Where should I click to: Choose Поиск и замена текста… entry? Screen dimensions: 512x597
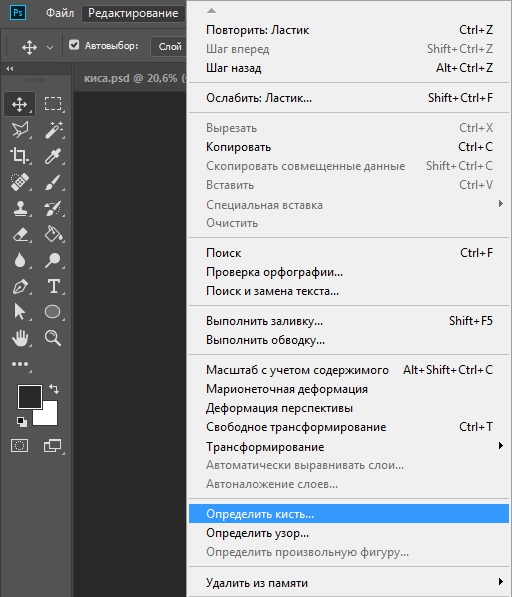coord(349,291)
